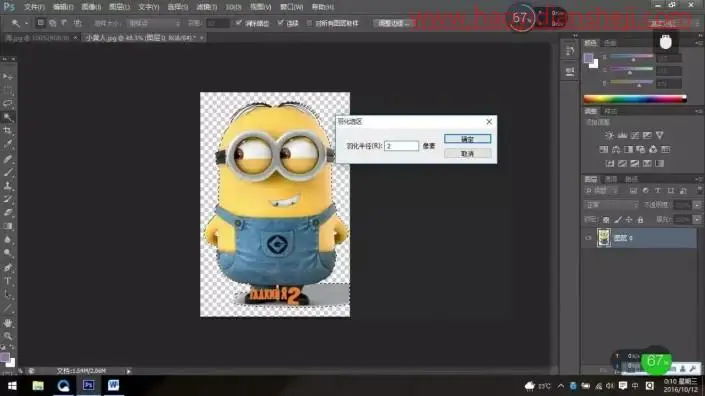
Task: Select the Spot Healing Brush tool
Action: (x=8, y=159)
